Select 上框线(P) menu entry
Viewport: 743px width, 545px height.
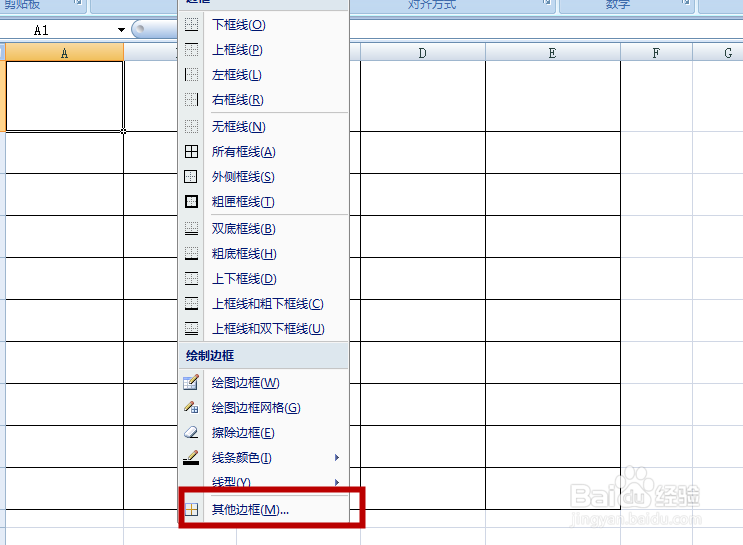(x=263, y=50)
